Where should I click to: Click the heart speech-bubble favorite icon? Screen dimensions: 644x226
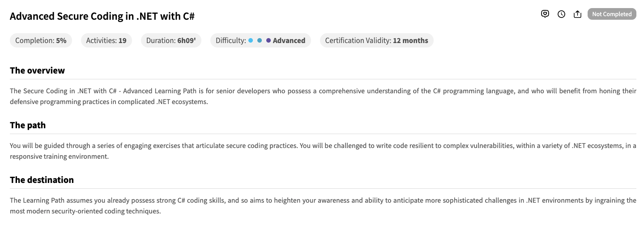tap(545, 14)
